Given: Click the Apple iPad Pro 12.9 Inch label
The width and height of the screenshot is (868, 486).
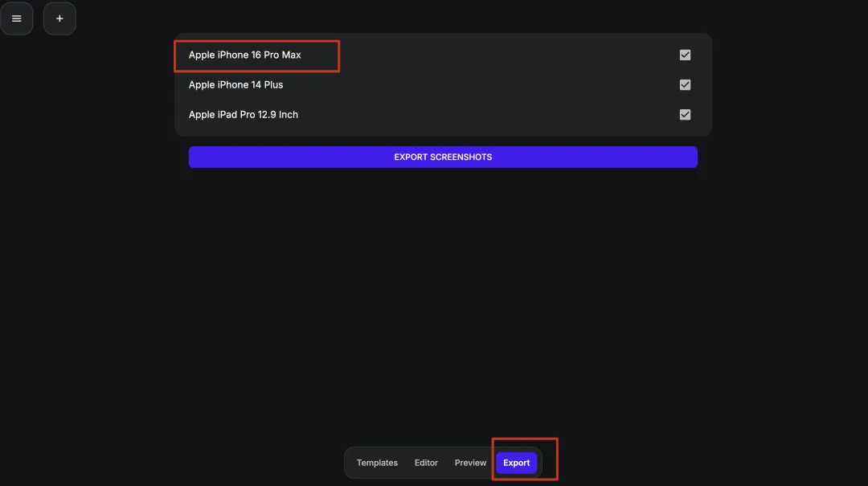Looking at the screenshot, I should (x=244, y=115).
